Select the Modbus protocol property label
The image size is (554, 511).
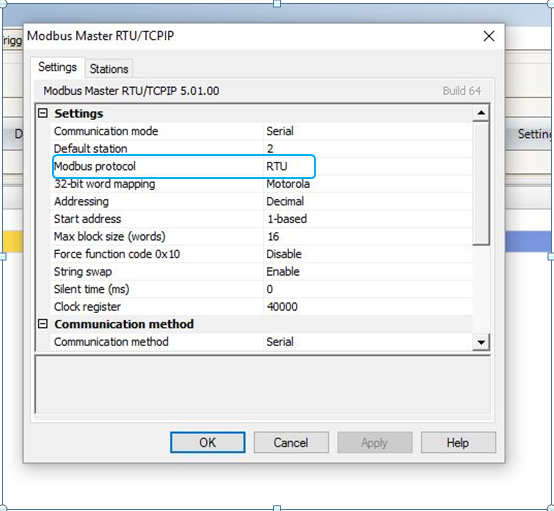coord(95,166)
